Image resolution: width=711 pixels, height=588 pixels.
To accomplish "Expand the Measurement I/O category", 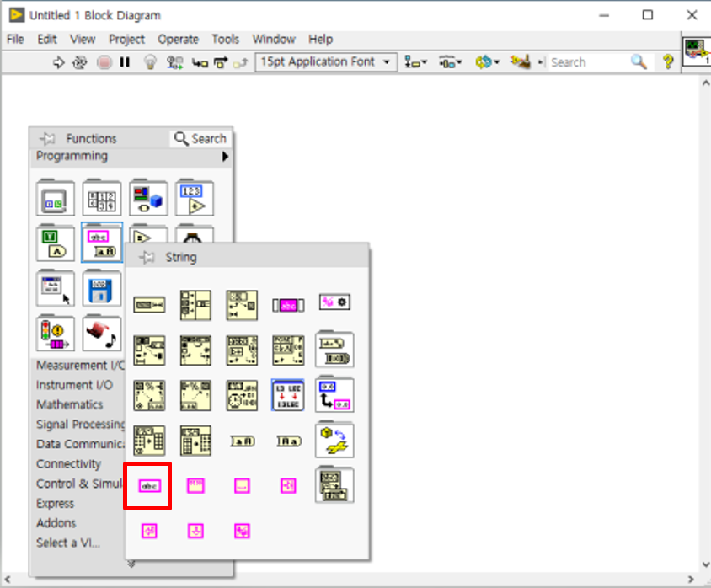I will pyautogui.click(x=80, y=366).
